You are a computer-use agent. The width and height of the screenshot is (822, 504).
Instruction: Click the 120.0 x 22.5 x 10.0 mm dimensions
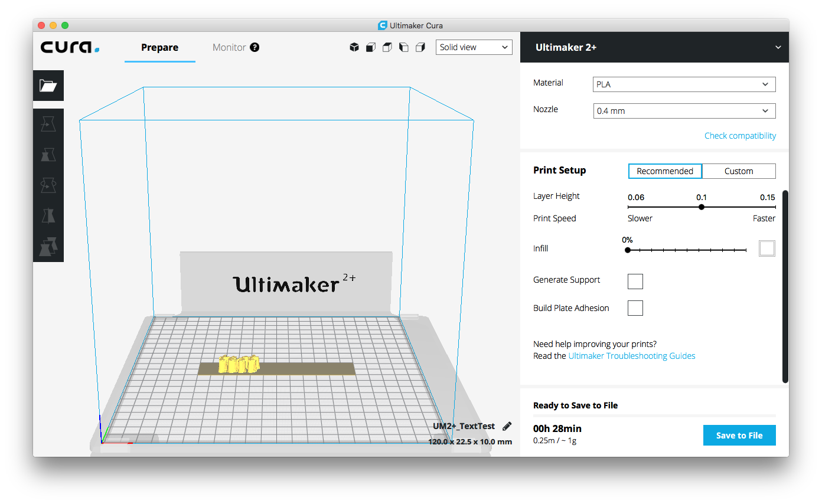point(470,441)
